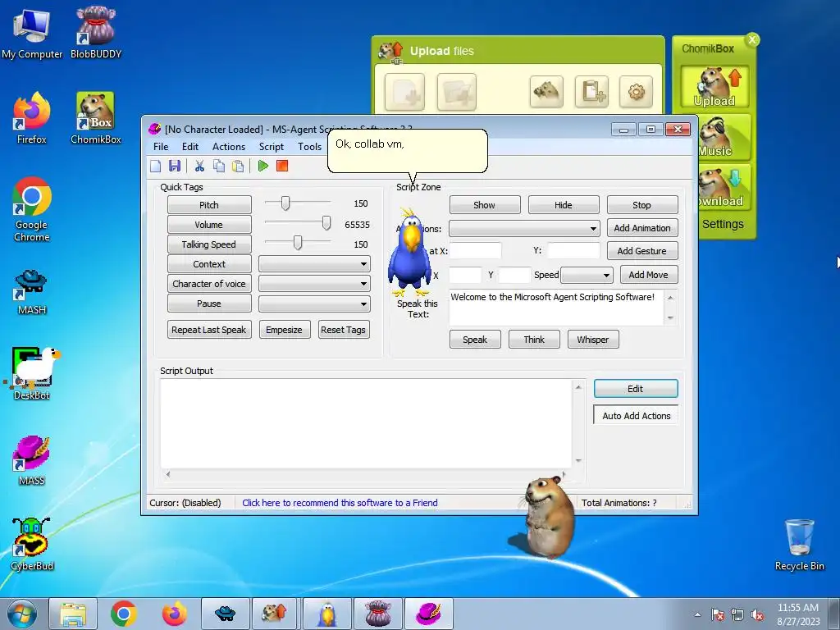
Task: Open ChomikBox desktop shortcut
Action: point(96,118)
